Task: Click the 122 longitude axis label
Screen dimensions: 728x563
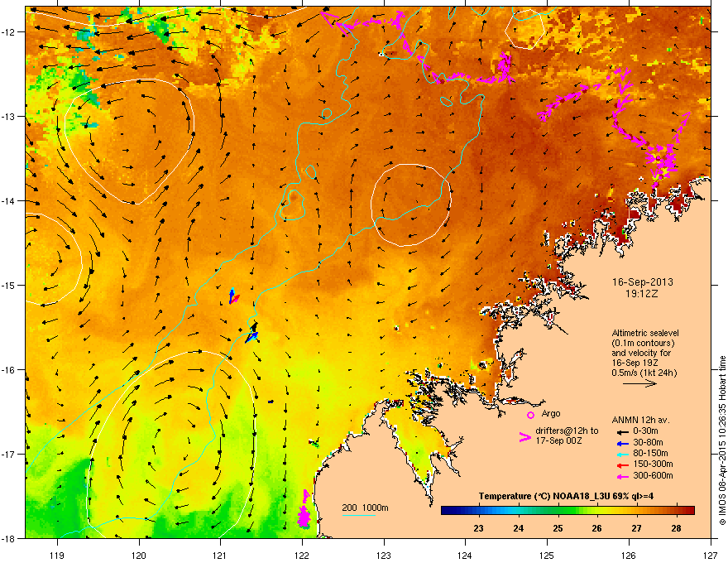Action: tap(302, 555)
